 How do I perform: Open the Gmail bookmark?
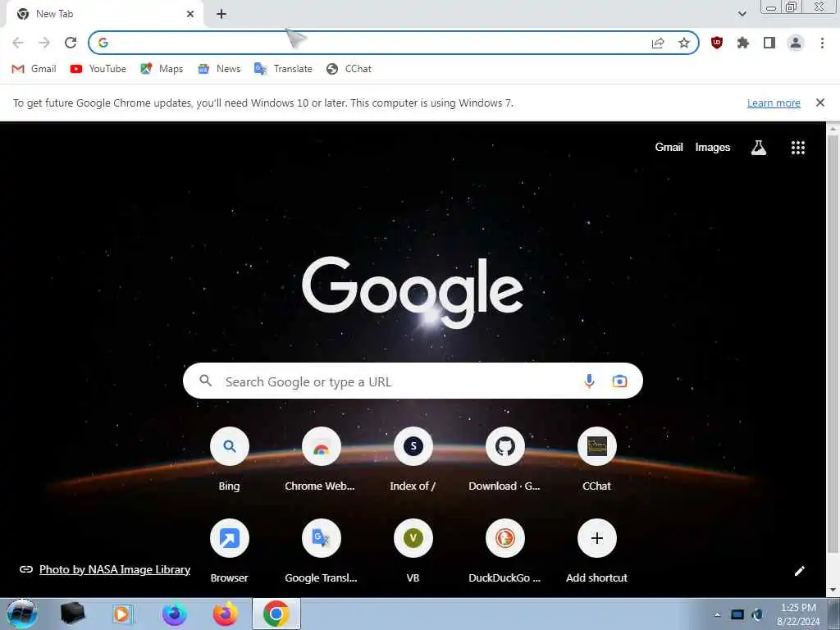34,69
